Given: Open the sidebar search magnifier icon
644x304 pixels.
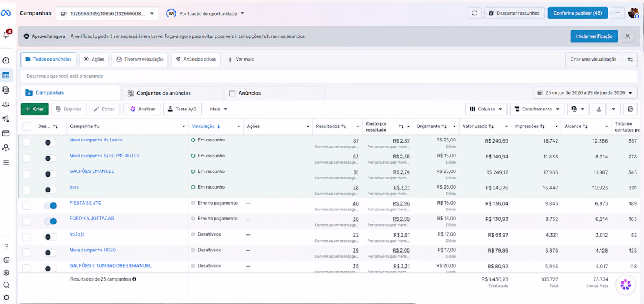Looking at the screenshot, I should coord(6,285).
